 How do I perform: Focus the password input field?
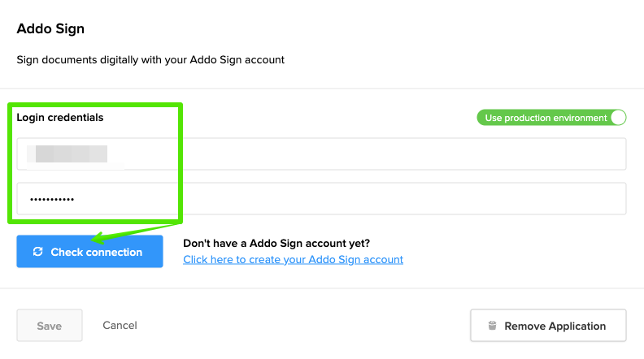pos(366,199)
